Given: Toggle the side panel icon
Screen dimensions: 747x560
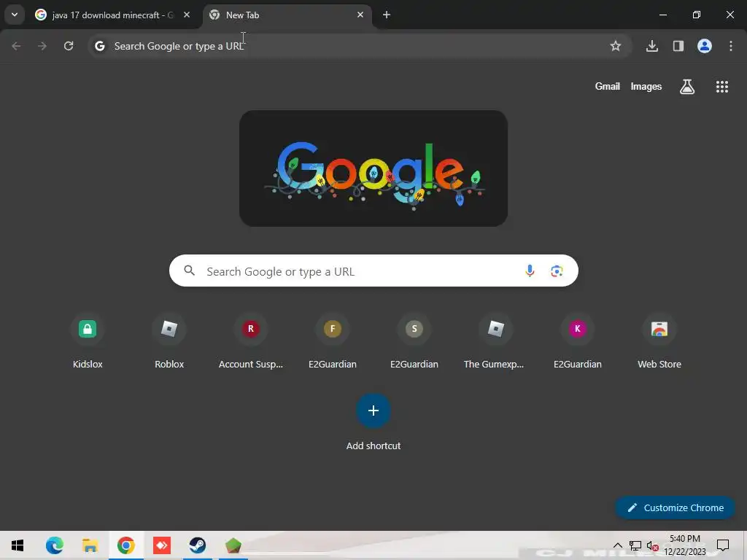Looking at the screenshot, I should point(678,46).
